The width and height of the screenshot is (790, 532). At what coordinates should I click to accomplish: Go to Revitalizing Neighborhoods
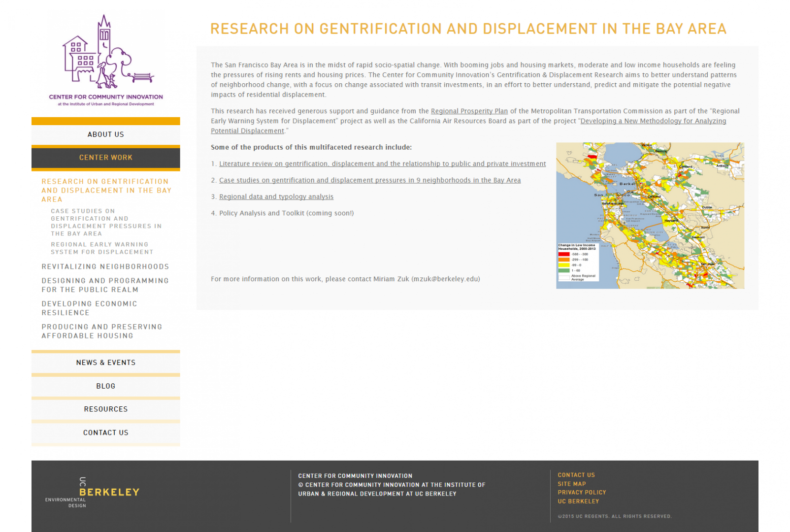tap(105, 266)
